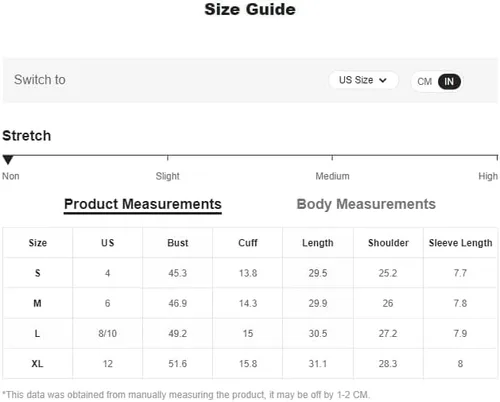Select the size XL row label

click(x=37, y=364)
